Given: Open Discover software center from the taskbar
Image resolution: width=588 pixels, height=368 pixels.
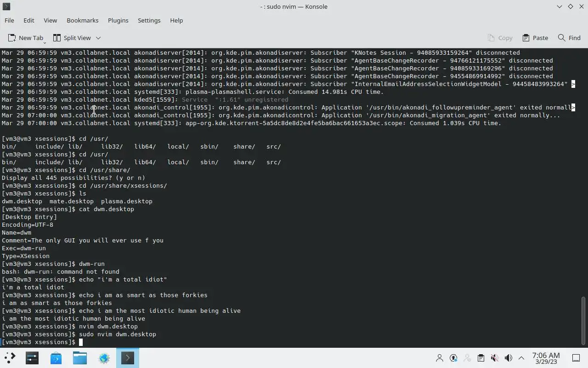Looking at the screenshot, I should 56,358.
